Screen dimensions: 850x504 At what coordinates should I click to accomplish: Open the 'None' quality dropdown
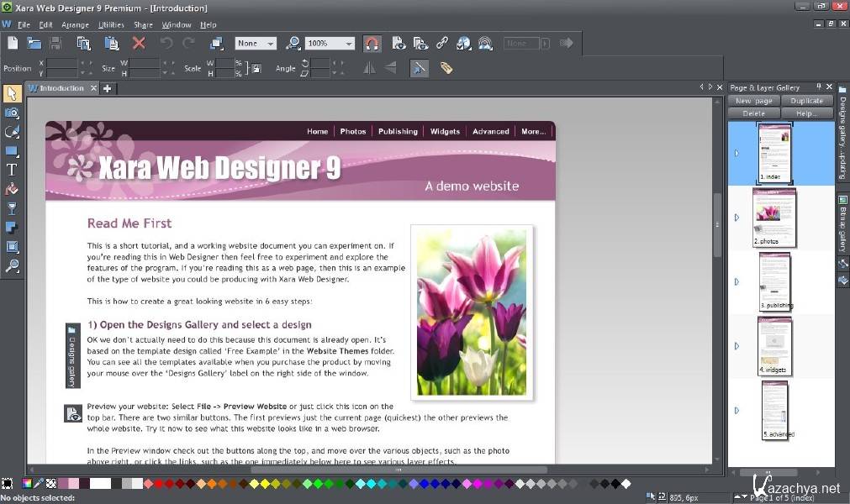(x=270, y=44)
